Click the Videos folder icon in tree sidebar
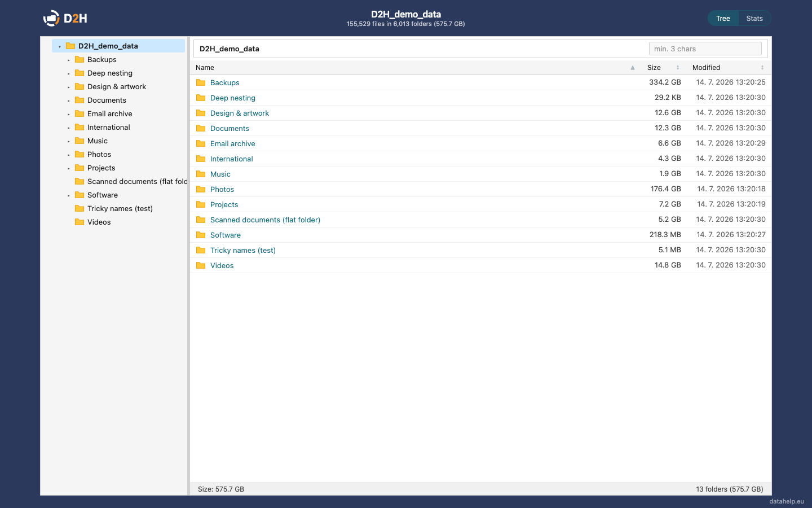 80,222
